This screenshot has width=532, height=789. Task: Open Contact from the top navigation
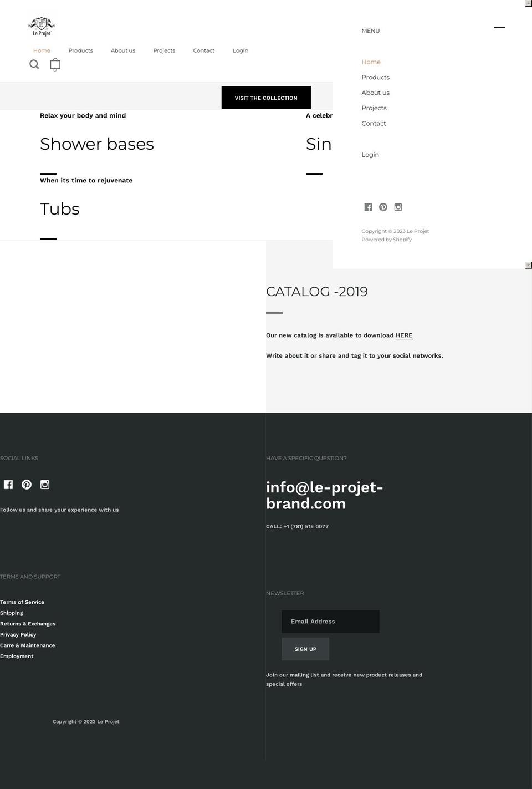click(203, 50)
